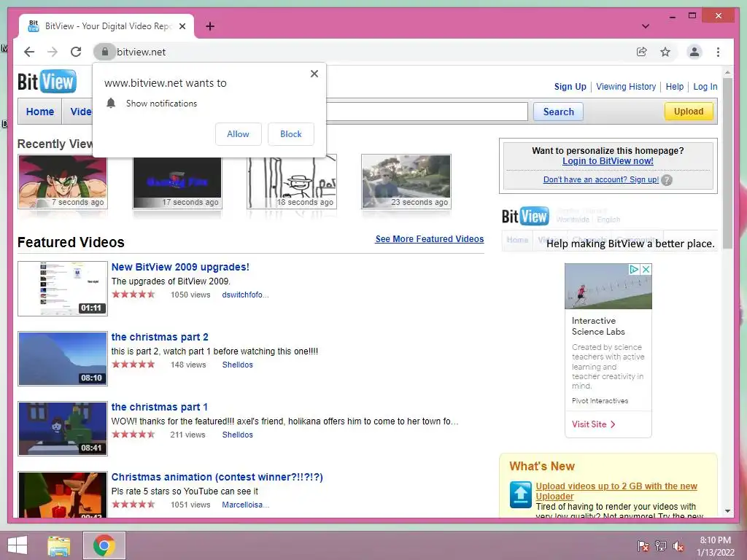The image size is (747, 560).
Task: Click Visit Site in the ad
Action: pos(594,424)
